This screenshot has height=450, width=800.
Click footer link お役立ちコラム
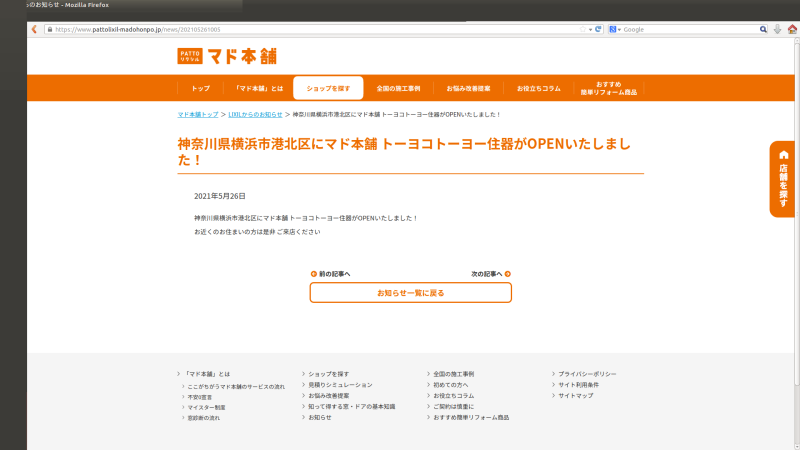454,395
